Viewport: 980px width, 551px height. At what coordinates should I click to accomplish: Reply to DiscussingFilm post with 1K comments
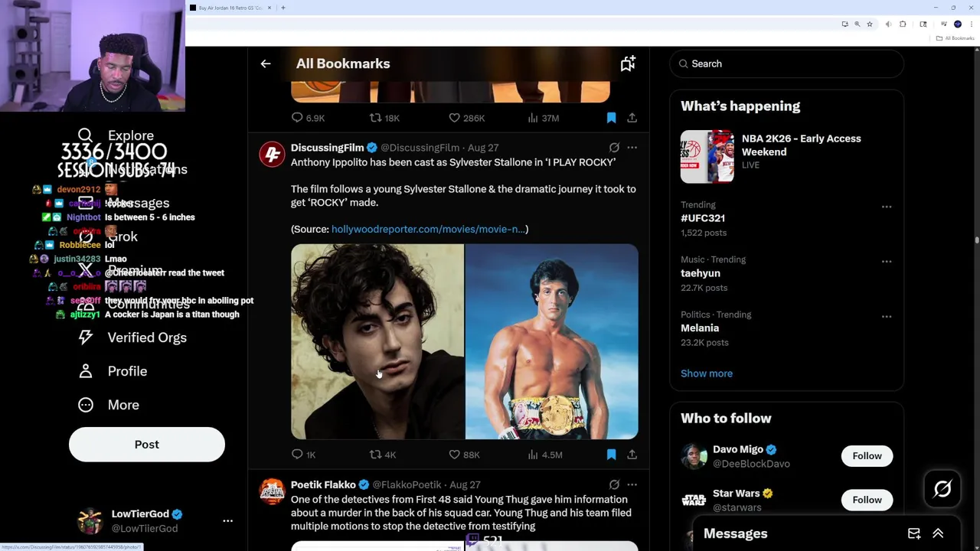coord(303,455)
